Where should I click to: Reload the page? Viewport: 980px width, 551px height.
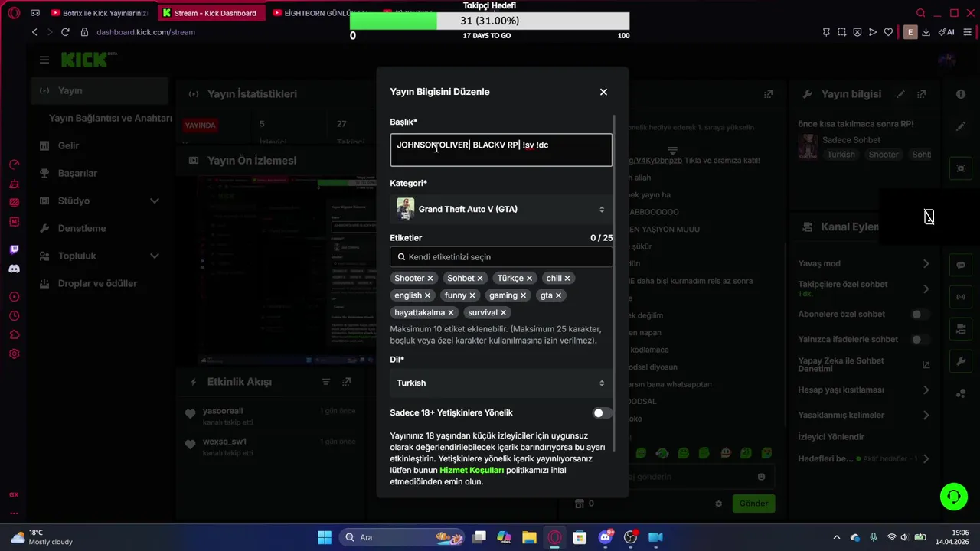65,32
